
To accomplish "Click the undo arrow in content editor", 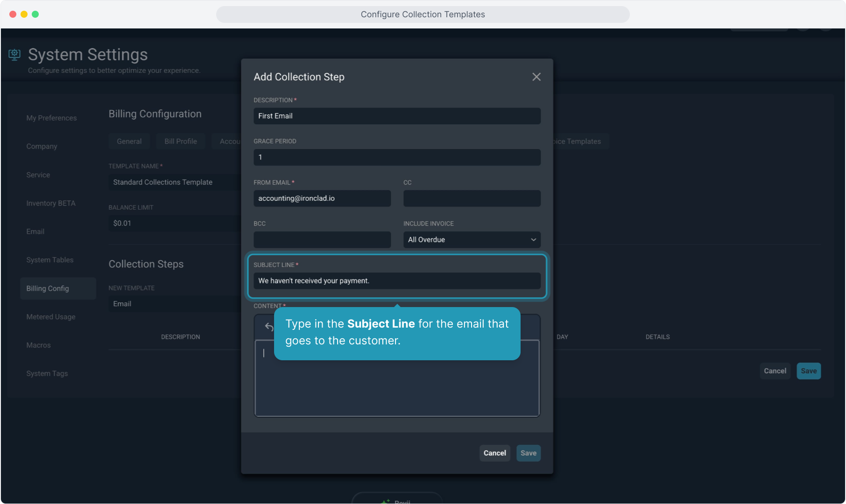I will [269, 327].
